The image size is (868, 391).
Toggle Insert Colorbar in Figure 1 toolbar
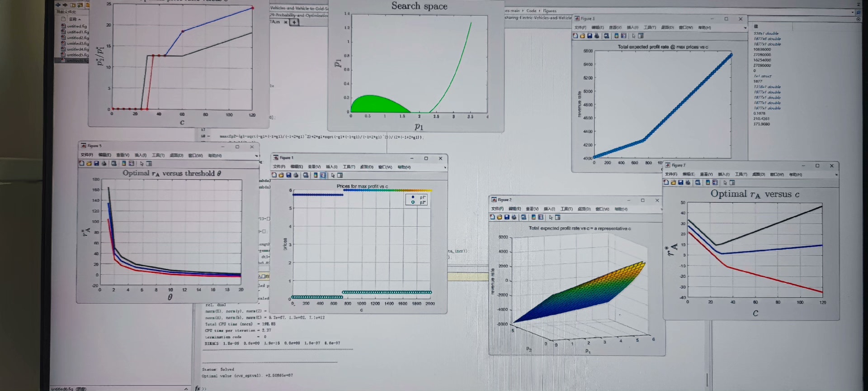click(316, 175)
